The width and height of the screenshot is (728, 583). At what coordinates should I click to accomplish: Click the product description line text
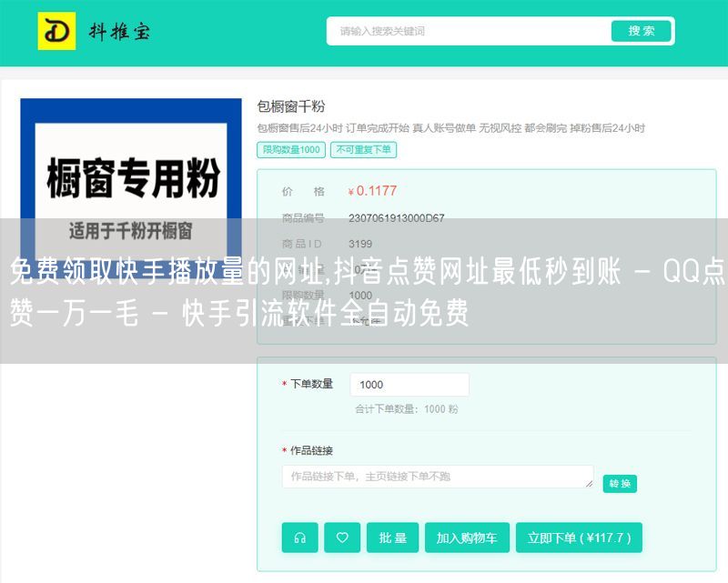pos(450,128)
